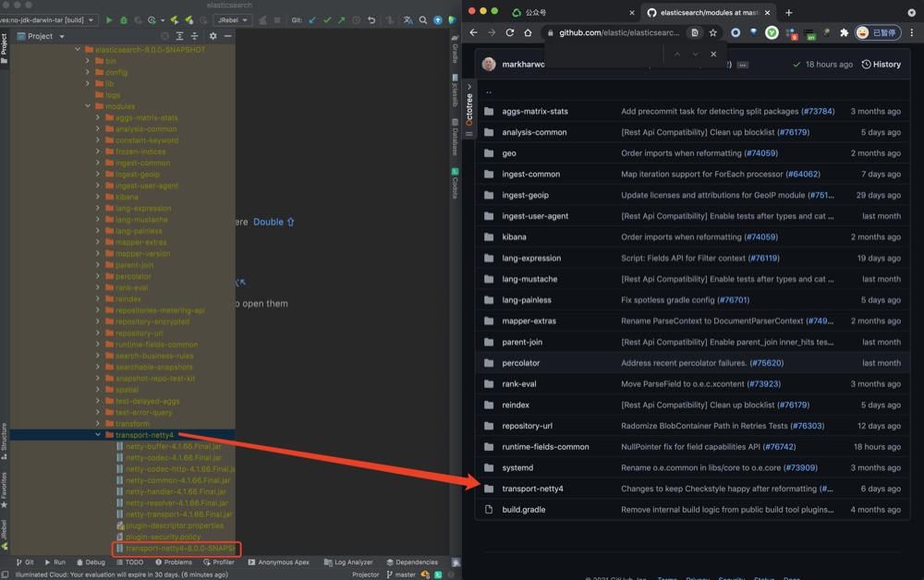
Task: Open Project panel settings gear
Action: (x=213, y=36)
